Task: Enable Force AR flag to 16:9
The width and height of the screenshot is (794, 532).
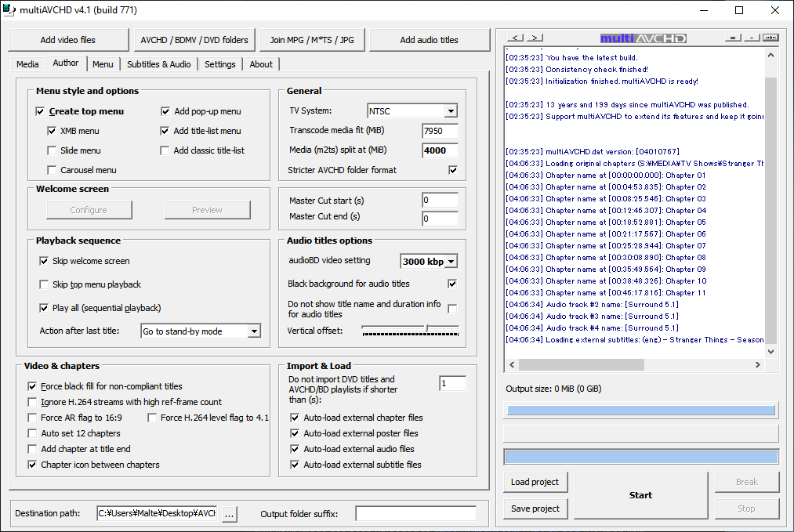Action: coord(32,418)
